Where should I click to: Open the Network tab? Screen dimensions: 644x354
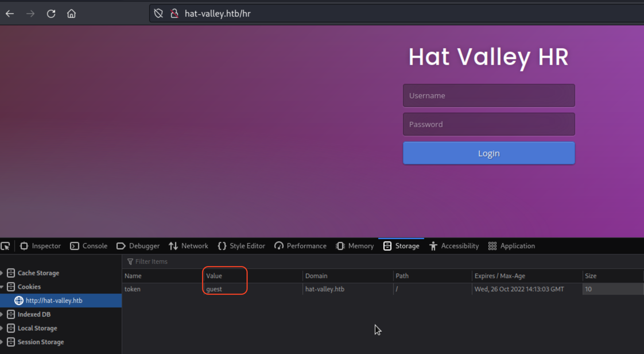189,246
